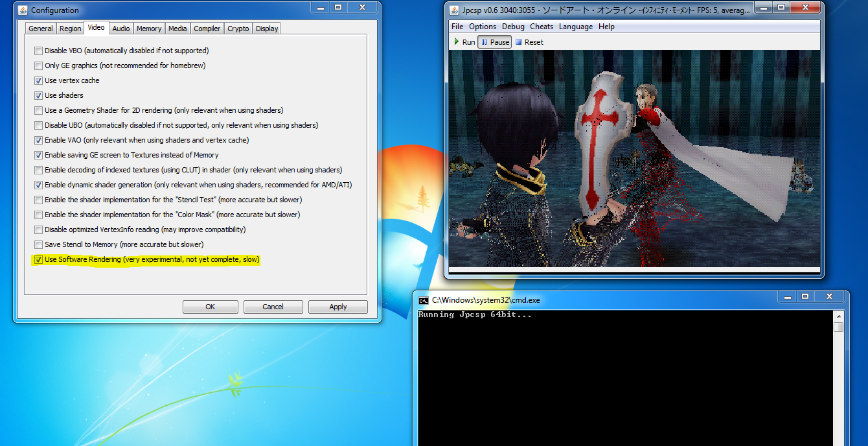Click Reset in Jpcsp toolbar
This screenshot has height=446, width=868.
tap(529, 42)
